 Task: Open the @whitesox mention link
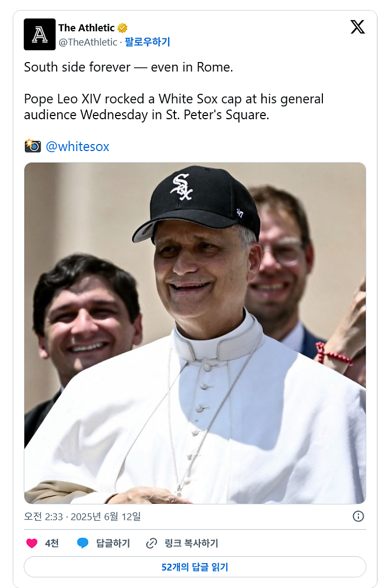77,146
